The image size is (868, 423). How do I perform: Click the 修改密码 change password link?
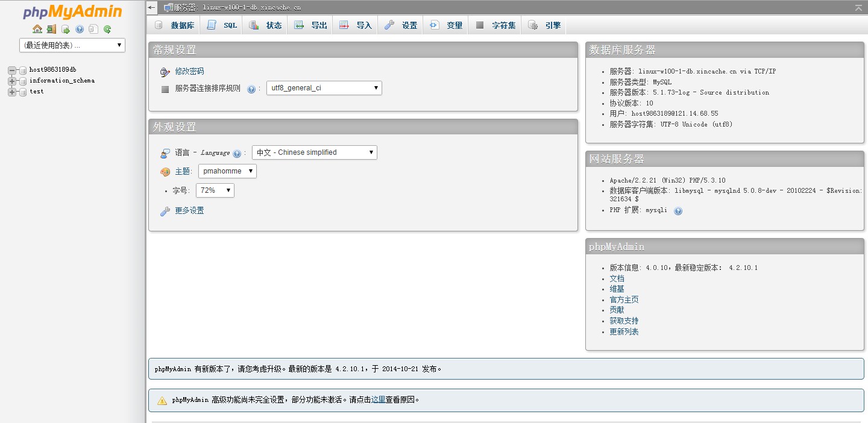(189, 71)
